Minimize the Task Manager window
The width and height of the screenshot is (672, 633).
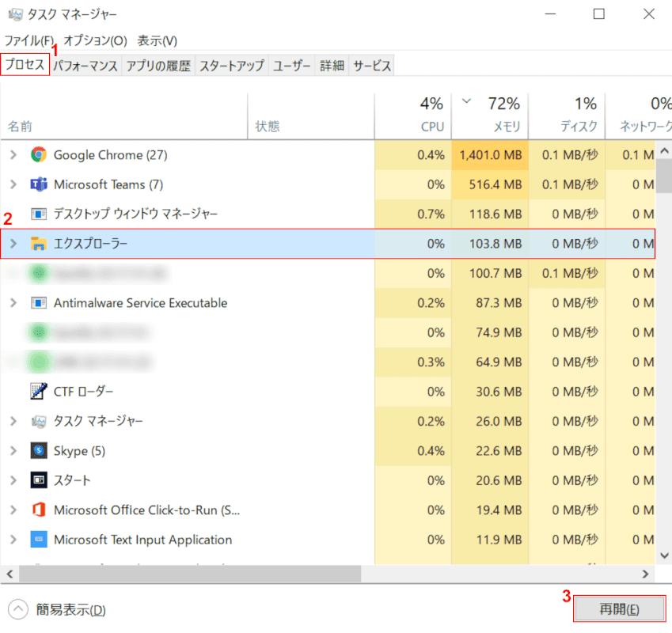[x=550, y=14]
